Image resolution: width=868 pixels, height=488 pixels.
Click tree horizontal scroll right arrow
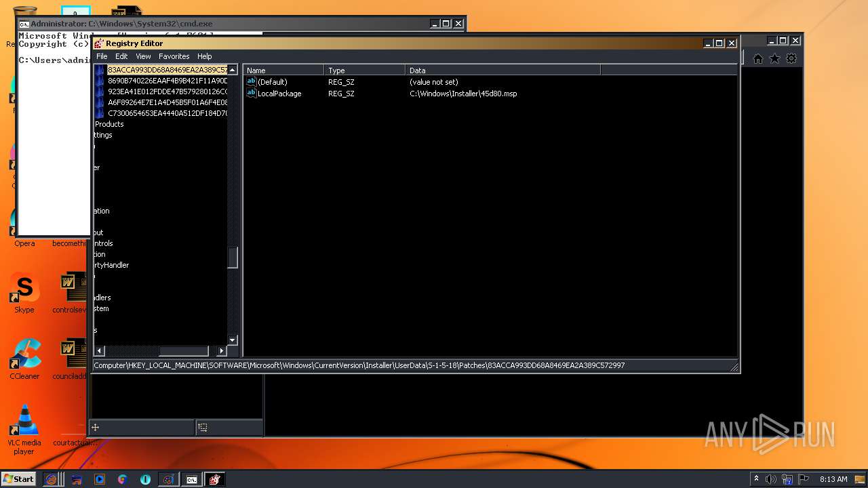(221, 351)
